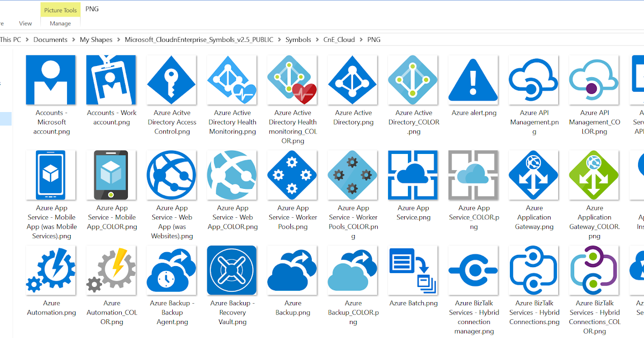
Task: Expand breadcrumb arrow after Documents
Action: [x=74, y=40]
